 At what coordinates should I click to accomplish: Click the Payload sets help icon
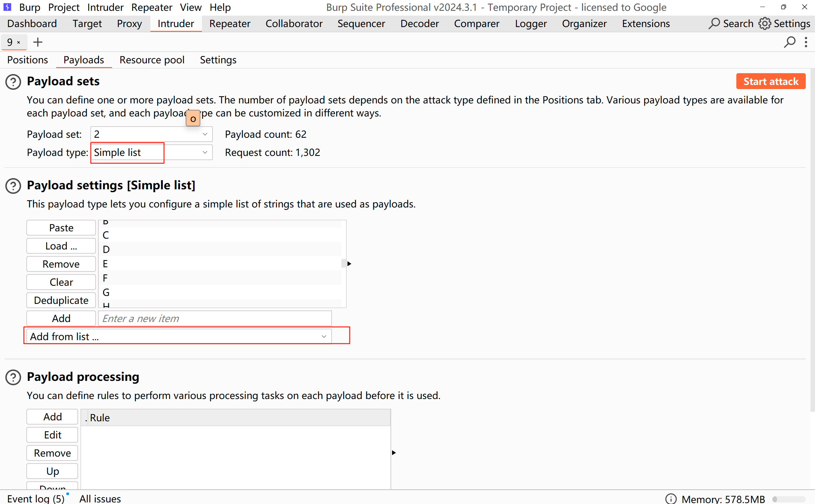pos(13,82)
